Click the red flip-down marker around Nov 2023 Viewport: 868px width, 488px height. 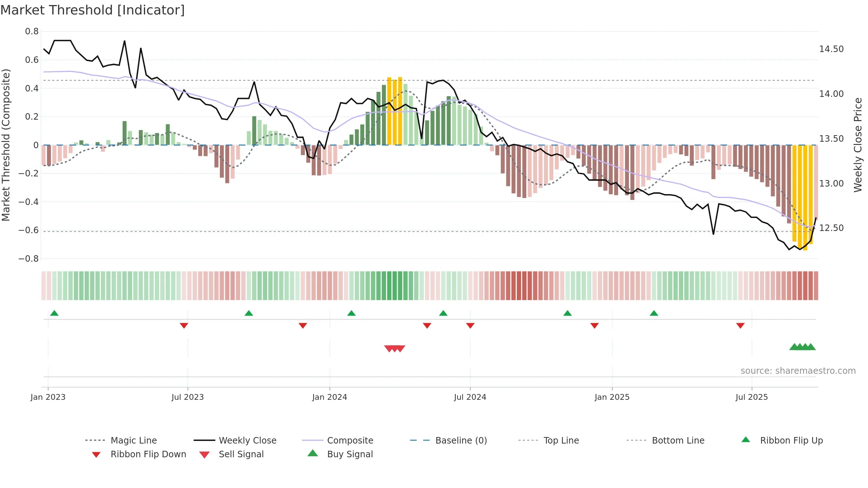[x=303, y=326]
